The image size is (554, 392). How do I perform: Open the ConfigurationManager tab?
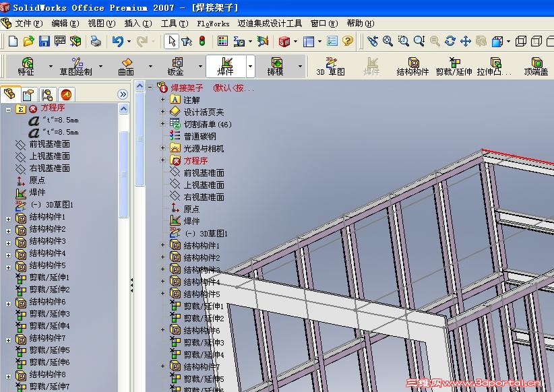pyautogui.click(x=47, y=95)
